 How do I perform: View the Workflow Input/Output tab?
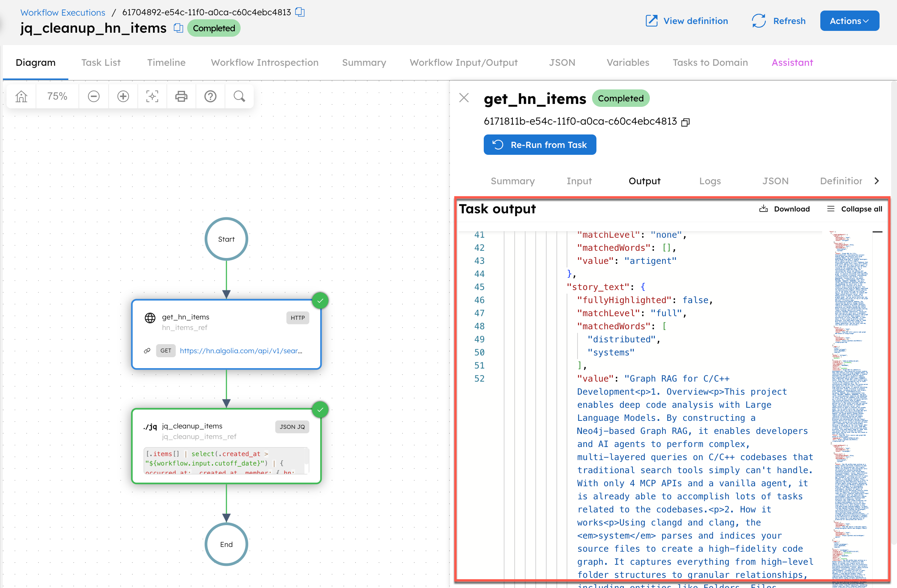coord(463,63)
